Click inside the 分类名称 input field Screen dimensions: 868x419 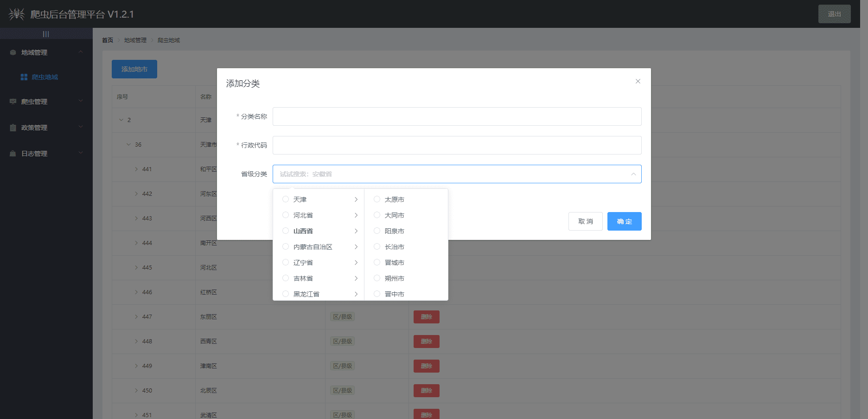pos(457,116)
